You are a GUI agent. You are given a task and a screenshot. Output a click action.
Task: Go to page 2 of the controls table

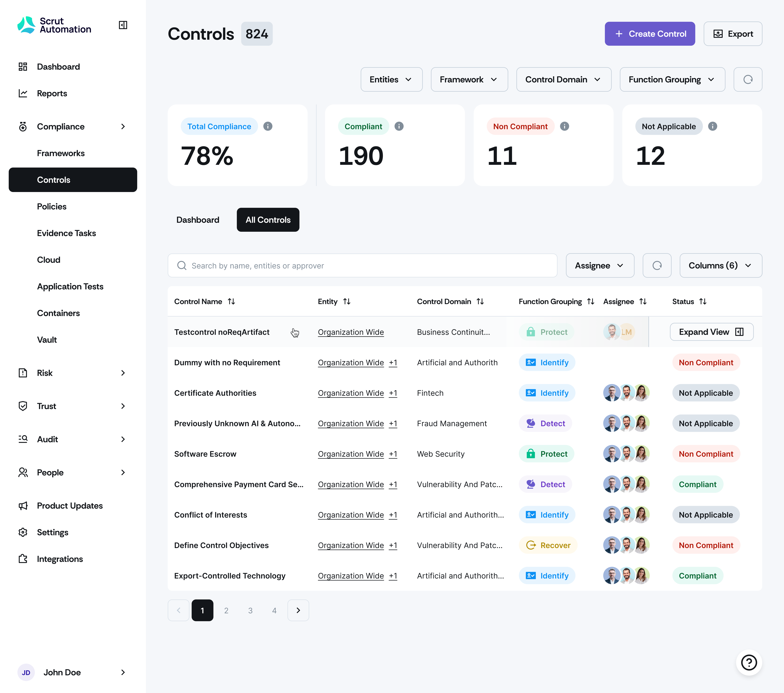(x=226, y=610)
